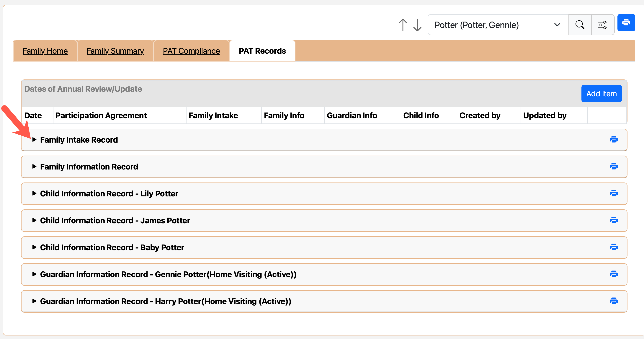
Task: Go to the Family Home tab
Action: (45, 51)
